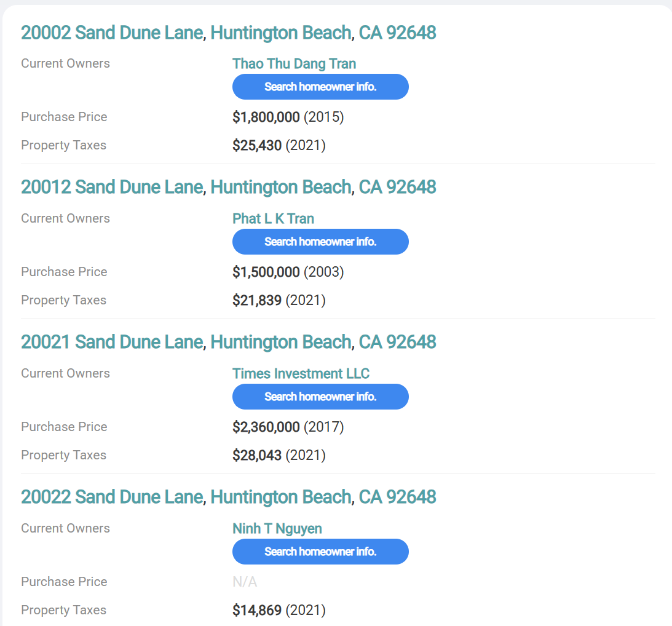Select owner Ninh T Nguyen
672x626 pixels.
click(x=277, y=529)
